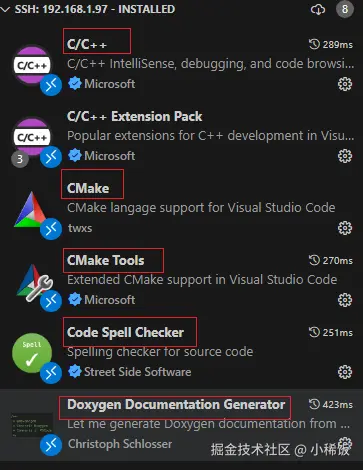363x470 pixels.
Task: Click the installed extension count badge 8
Action: coord(345,9)
